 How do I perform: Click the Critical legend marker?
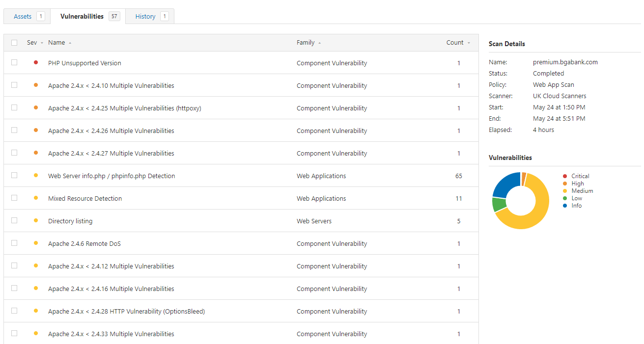click(565, 176)
